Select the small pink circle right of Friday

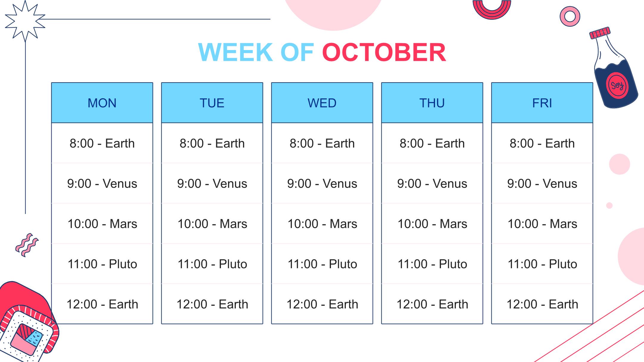click(x=619, y=164)
